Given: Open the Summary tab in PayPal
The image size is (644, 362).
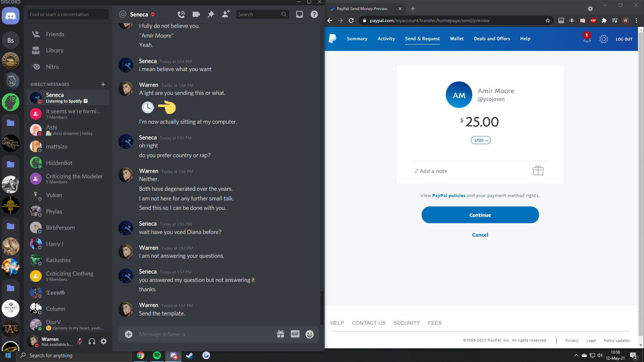Looking at the screenshot, I should pyautogui.click(x=357, y=39).
